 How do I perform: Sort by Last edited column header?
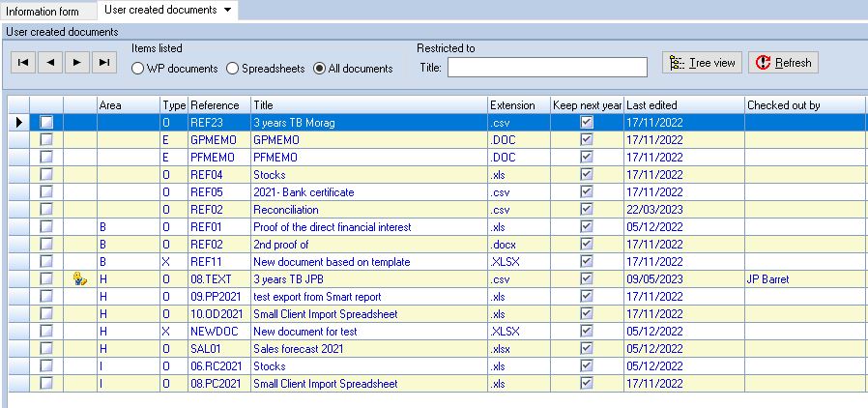point(684,105)
